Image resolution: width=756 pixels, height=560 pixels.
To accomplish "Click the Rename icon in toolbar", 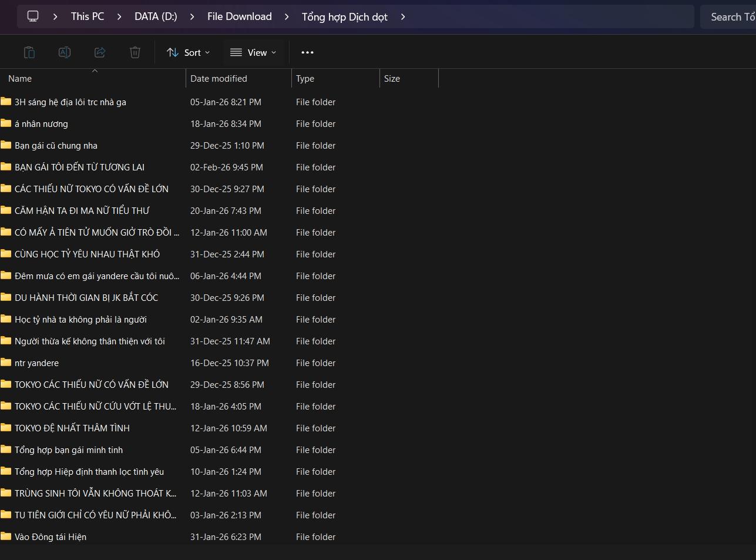I will (65, 52).
